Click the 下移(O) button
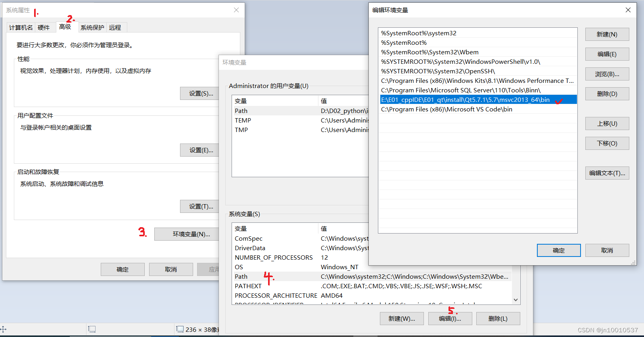The image size is (644, 337). tap(607, 144)
